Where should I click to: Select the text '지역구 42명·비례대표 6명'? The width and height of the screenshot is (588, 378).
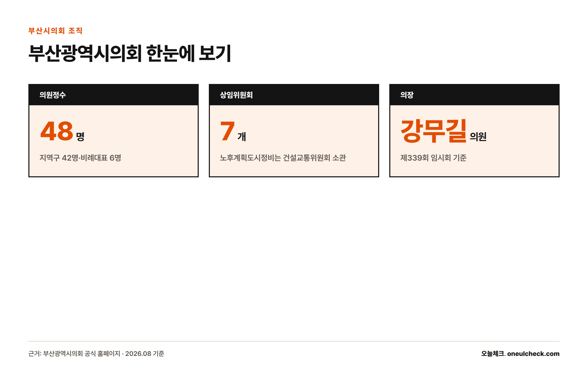point(80,158)
